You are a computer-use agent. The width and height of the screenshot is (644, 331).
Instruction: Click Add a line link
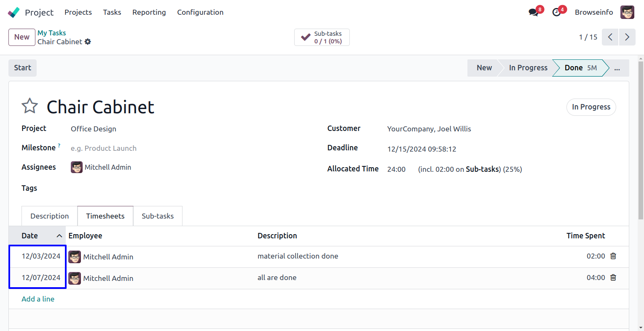(x=38, y=299)
